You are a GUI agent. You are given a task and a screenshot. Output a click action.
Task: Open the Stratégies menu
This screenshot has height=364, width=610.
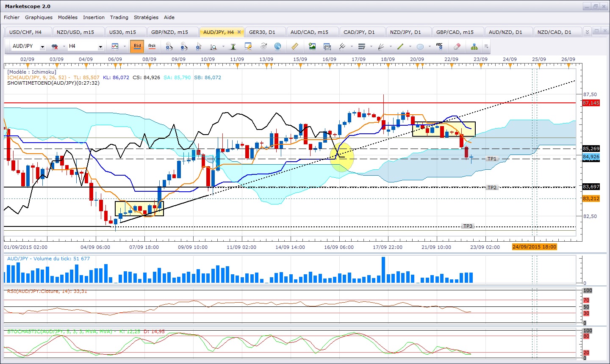146,17
